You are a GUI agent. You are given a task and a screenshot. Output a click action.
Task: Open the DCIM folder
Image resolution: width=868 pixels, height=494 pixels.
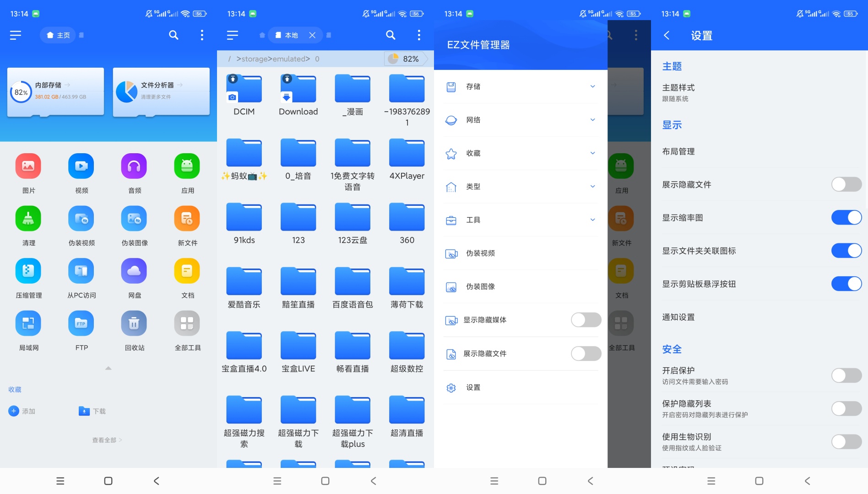(244, 95)
